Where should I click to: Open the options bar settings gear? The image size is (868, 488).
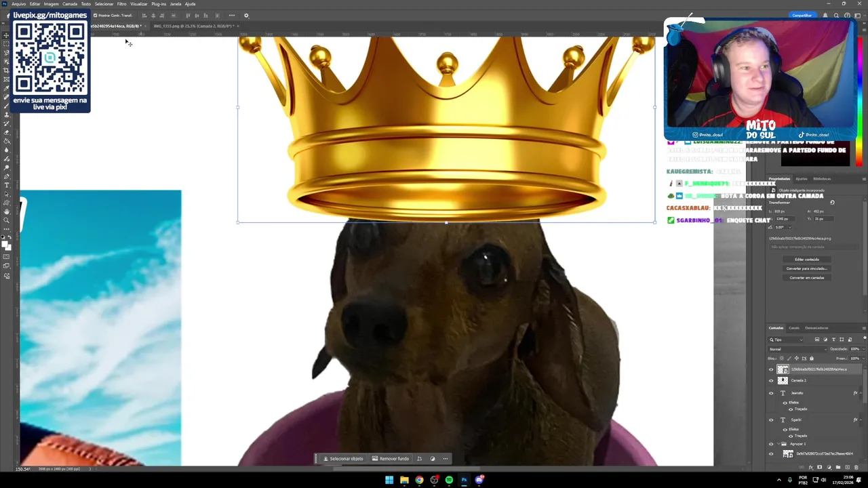point(246,16)
